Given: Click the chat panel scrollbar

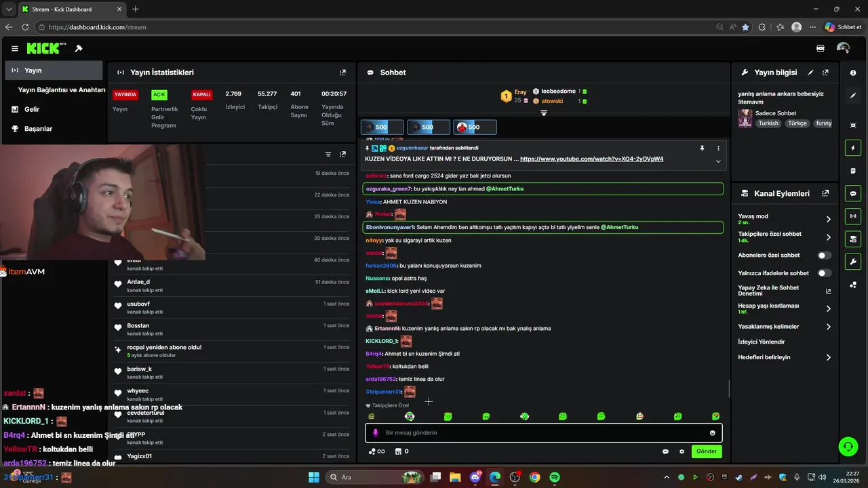Looking at the screenshot, I should (x=729, y=388).
